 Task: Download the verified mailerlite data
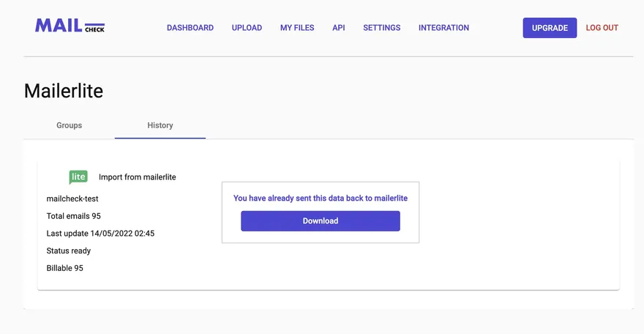click(321, 221)
